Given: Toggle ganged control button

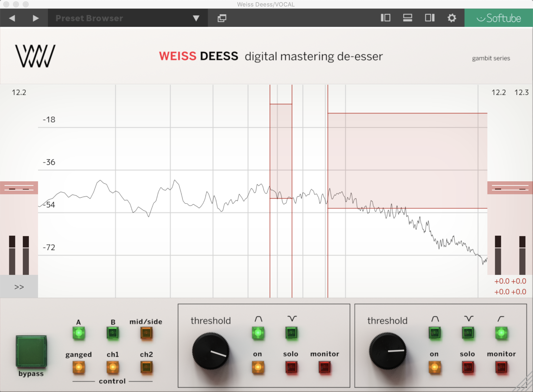Looking at the screenshot, I should pyautogui.click(x=79, y=367).
